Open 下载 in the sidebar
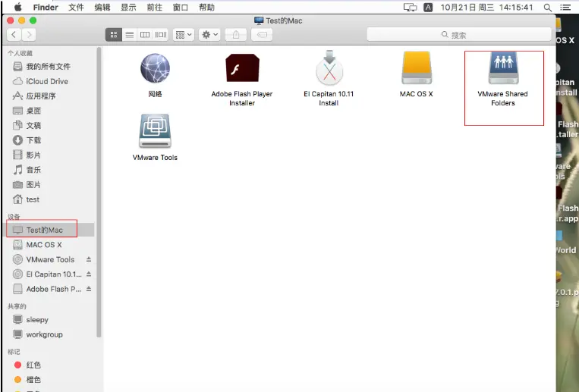Screen dimensions: 579x392 tap(50, 140)
